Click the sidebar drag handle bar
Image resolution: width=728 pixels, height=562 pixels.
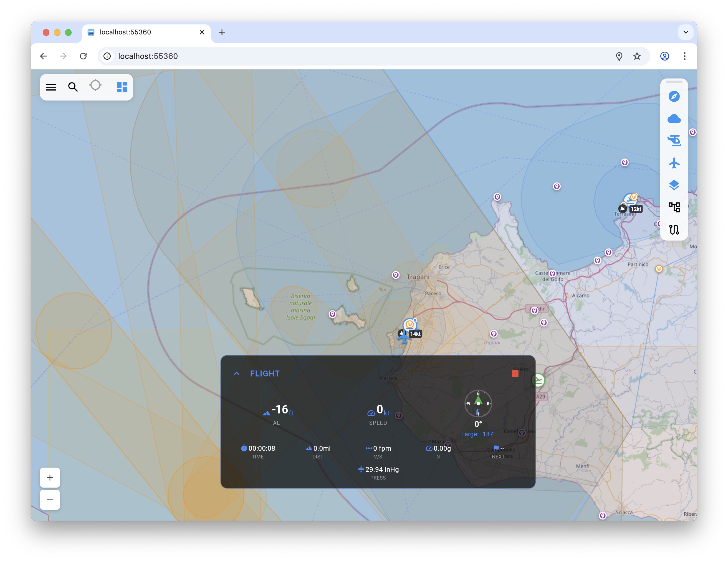coord(674,82)
